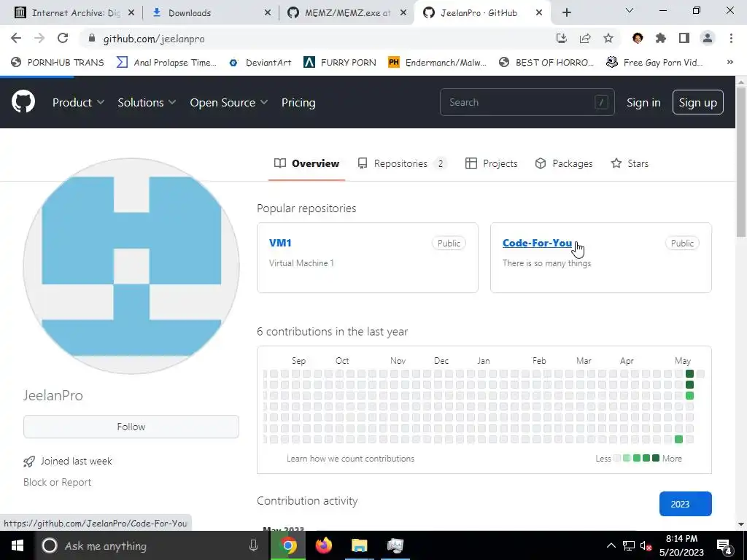Click the network tray icon
Viewport: 747px width, 560px height.
(628, 545)
